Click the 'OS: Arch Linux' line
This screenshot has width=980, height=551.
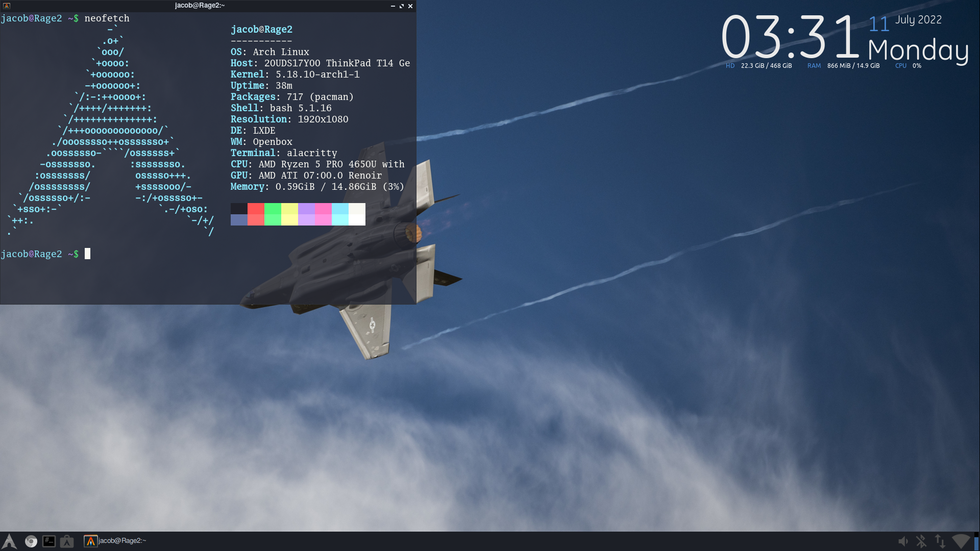(x=270, y=52)
